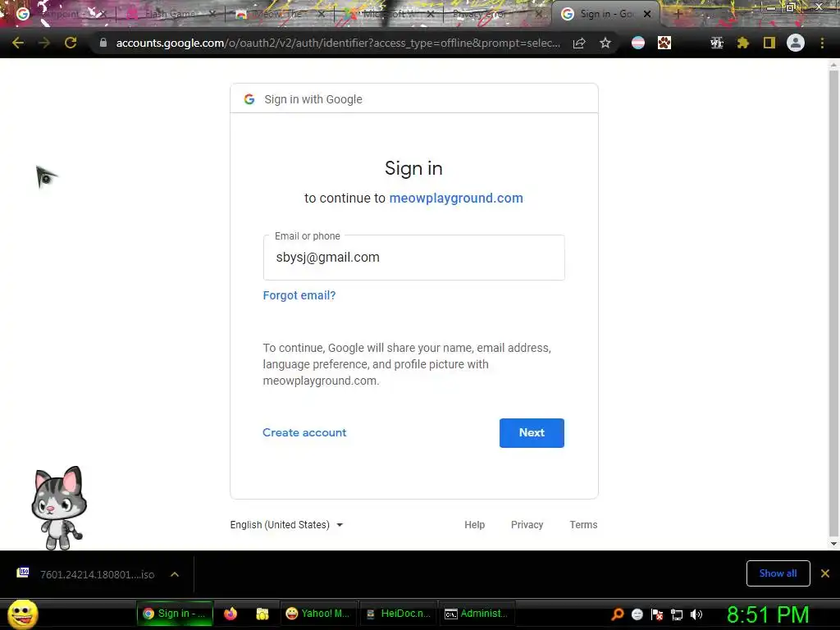Click the address bar URL
The height and width of the screenshot is (630, 840).
(338, 43)
